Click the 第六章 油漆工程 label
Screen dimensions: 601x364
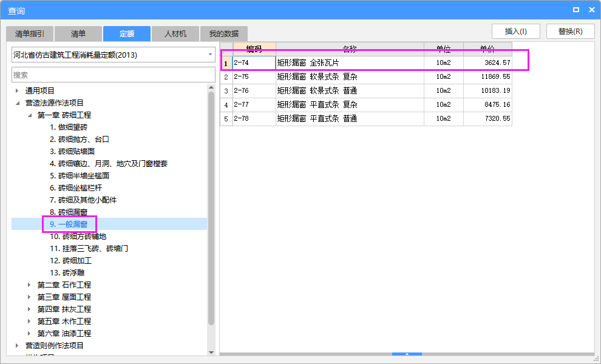64,334
